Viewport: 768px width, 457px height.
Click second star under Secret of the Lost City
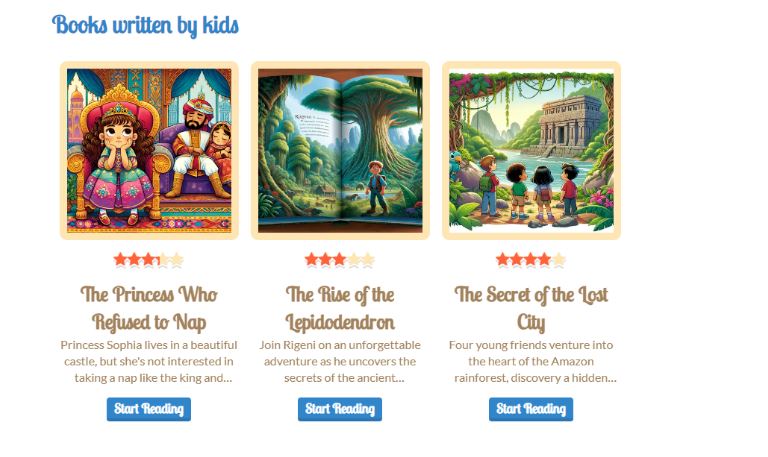tap(516, 259)
